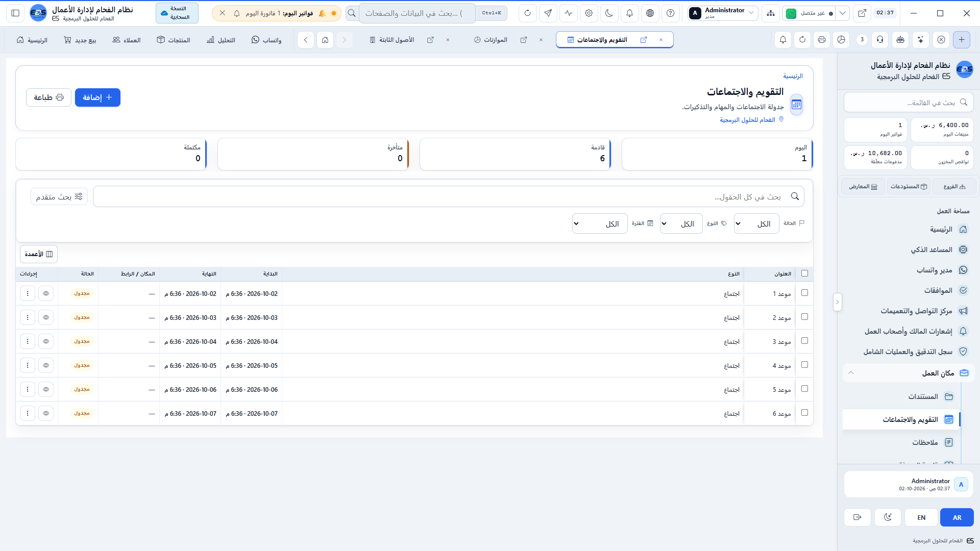Check the box for موعد 4
Image resolution: width=980 pixels, height=551 pixels.
tap(805, 365)
